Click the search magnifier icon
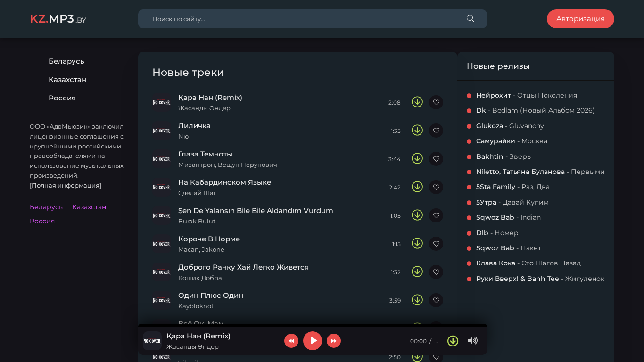 point(470,19)
